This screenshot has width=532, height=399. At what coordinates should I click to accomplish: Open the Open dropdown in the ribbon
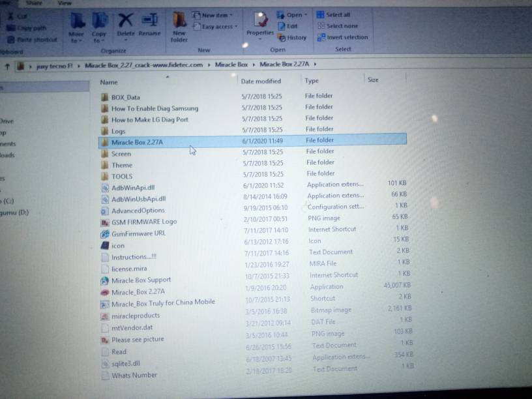pyautogui.click(x=292, y=15)
